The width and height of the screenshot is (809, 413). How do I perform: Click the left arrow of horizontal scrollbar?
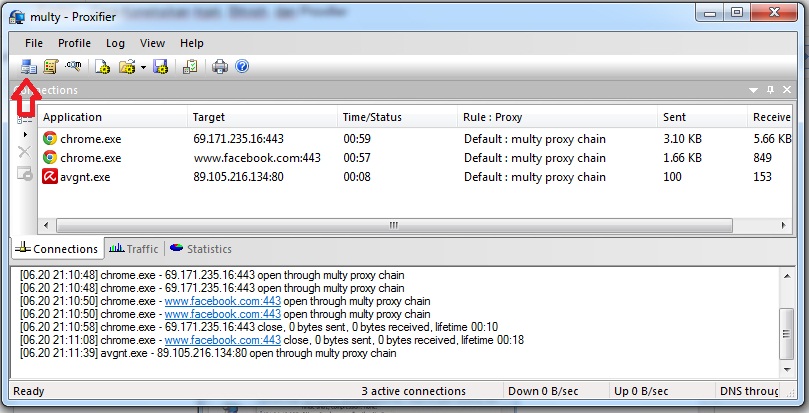pyautogui.click(x=46, y=225)
